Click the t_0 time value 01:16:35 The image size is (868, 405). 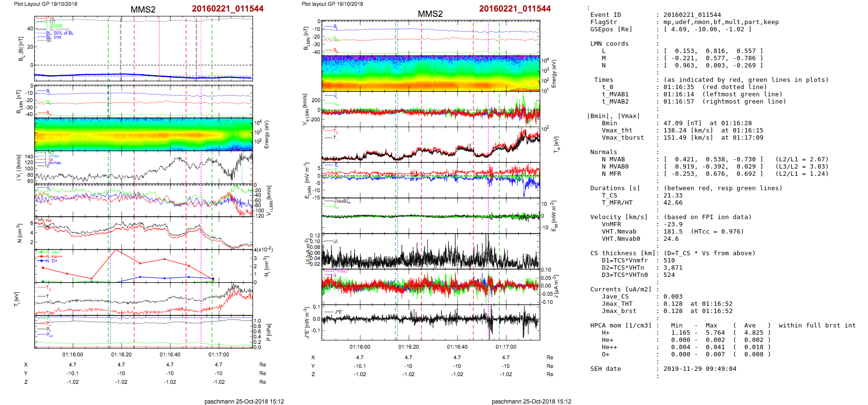click(x=678, y=87)
